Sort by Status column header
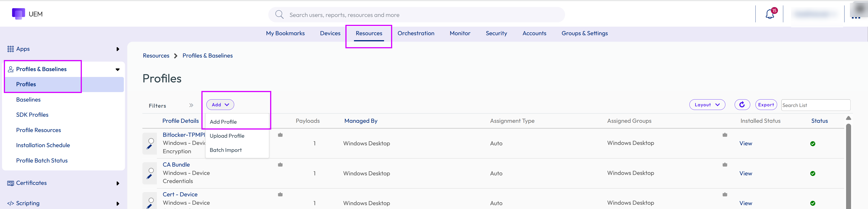The height and width of the screenshot is (209, 868). point(819,121)
